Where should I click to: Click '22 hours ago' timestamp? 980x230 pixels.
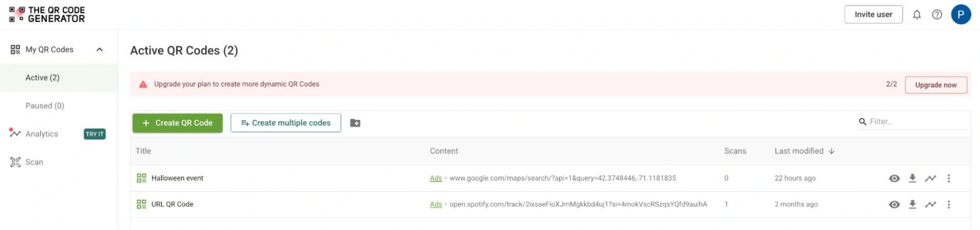[795, 178]
